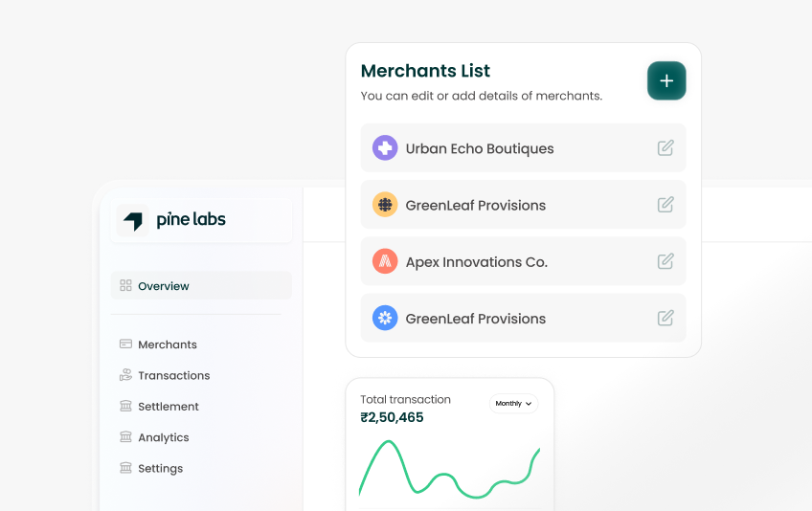Click edit icon for Apex Innovations Co.
The image size is (812, 511).
pyautogui.click(x=665, y=261)
